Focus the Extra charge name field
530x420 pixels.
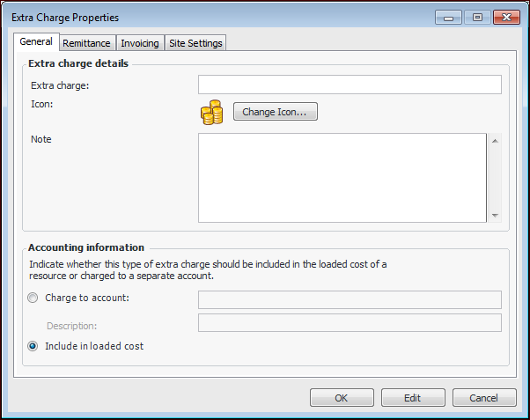click(350, 85)
